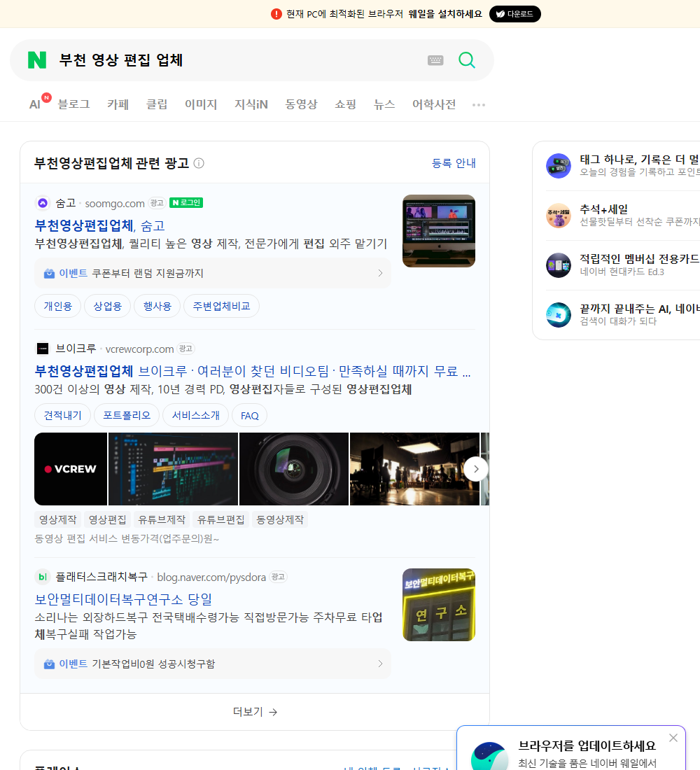Image resolution: width=700 pixels, height=770 pixels.
Task: Click the ad info circle icon
Action: pos(199,163)
